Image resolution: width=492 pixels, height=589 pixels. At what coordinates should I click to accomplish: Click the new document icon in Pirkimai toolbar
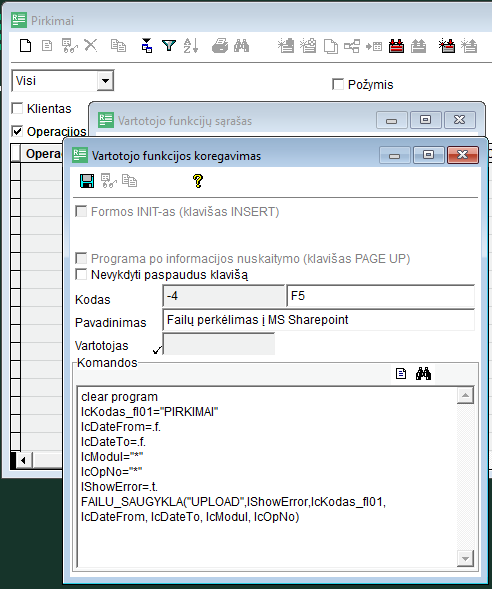point(26,46)
